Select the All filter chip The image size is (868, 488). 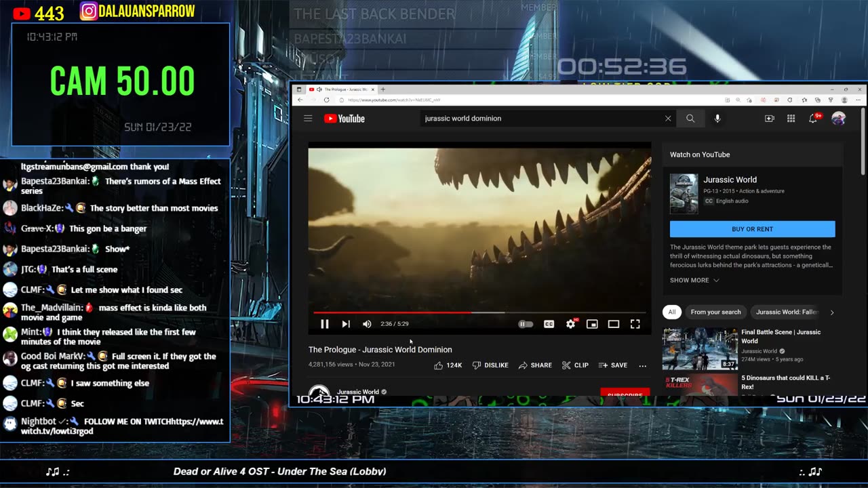tap(671, 312)
